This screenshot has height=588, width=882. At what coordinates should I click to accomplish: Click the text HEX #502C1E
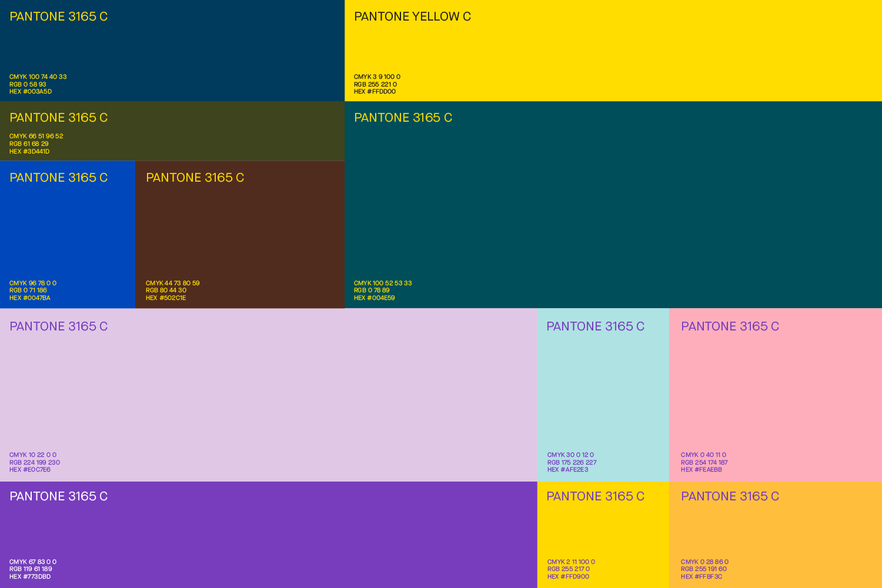[166, 298]
